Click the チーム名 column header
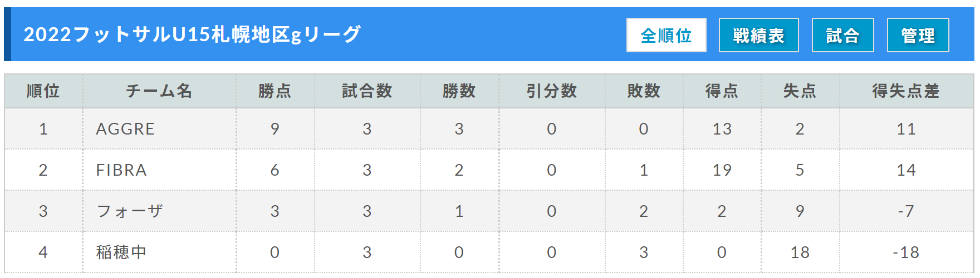This screenshot has height=278, width=980. click(159, 91)
